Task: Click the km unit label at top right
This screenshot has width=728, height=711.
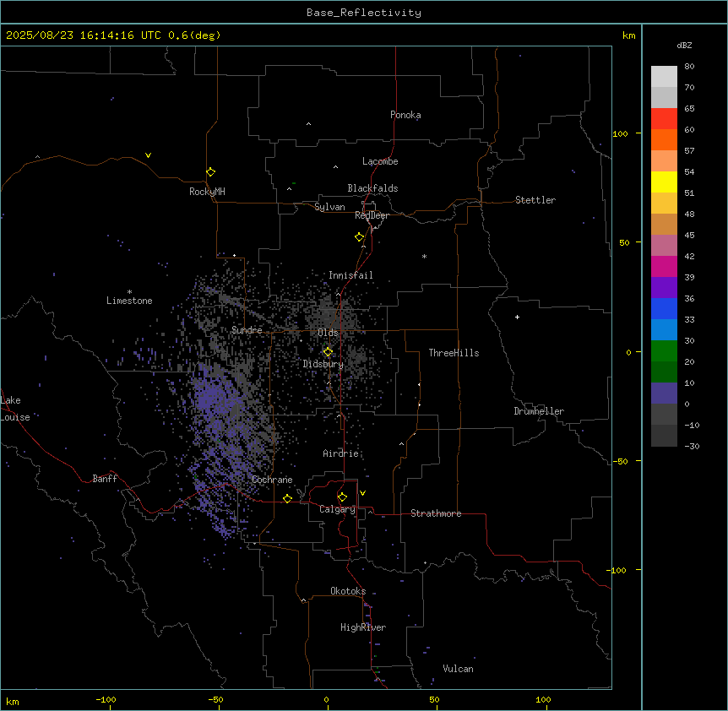Action: click(628, 35)
